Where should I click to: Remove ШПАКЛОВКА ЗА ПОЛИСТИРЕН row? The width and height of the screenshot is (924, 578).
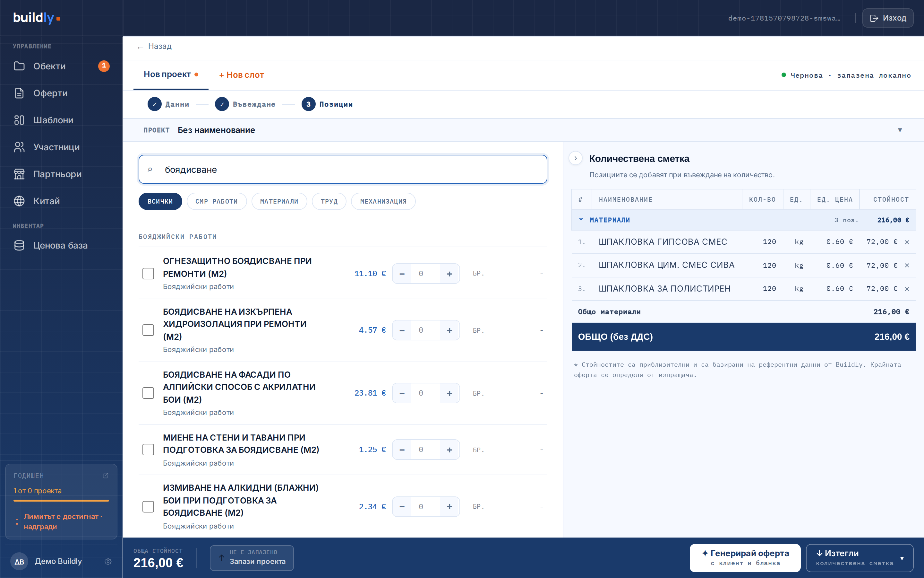click(907, 289)
